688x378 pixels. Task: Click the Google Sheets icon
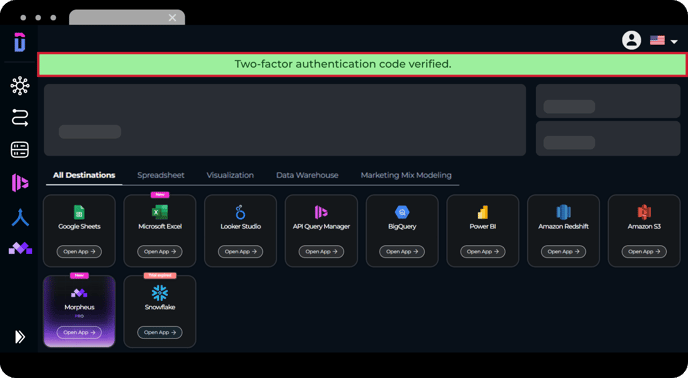79,212
